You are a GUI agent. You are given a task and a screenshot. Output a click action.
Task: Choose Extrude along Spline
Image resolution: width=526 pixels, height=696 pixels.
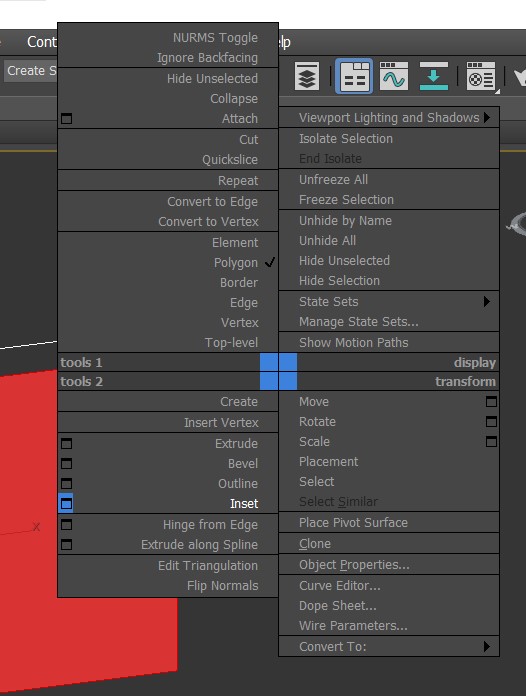pos(199,545)
